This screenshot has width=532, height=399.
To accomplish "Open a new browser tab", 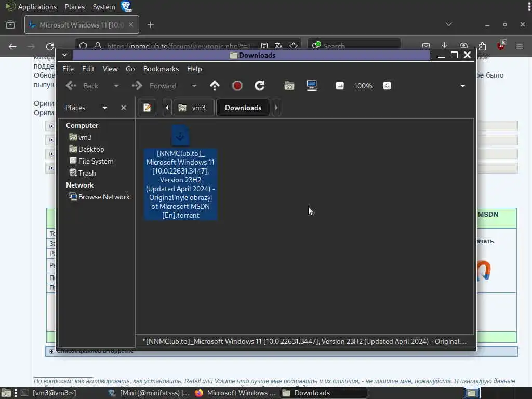I will click(151, 25).
